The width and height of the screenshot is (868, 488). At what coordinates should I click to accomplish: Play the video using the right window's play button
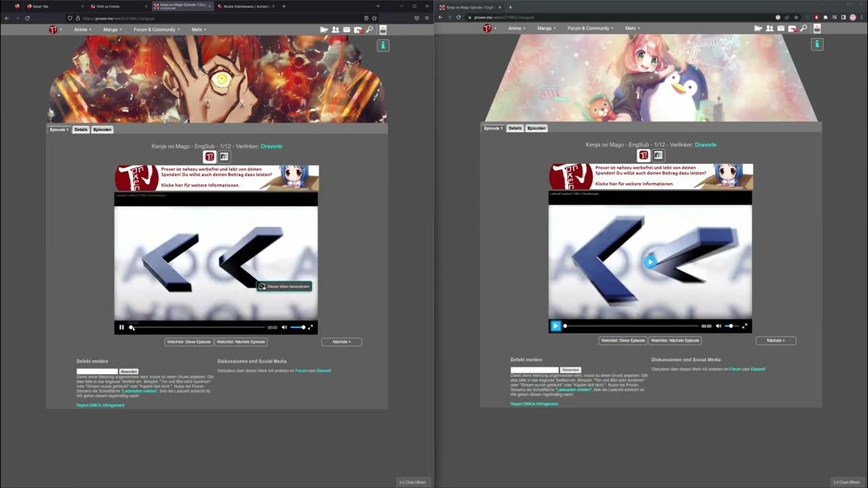pos(555,326)
